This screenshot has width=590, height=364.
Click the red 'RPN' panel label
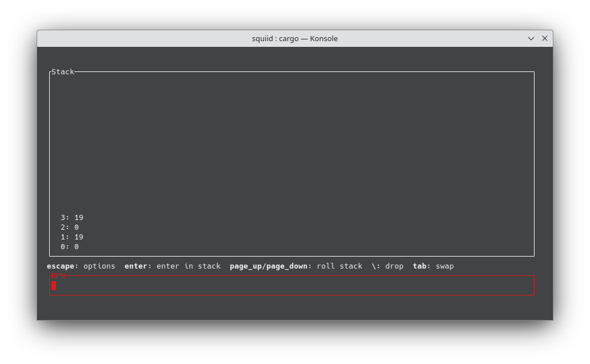58,276
